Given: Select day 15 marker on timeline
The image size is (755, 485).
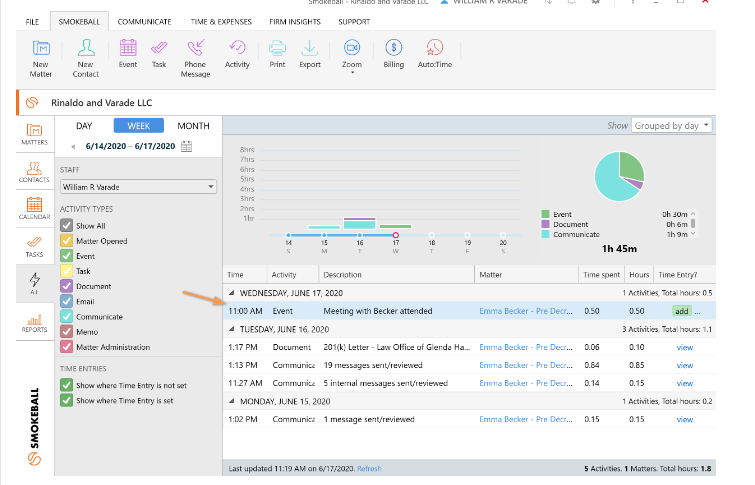Looking at the screenshot, I should [x=324, y=235].
